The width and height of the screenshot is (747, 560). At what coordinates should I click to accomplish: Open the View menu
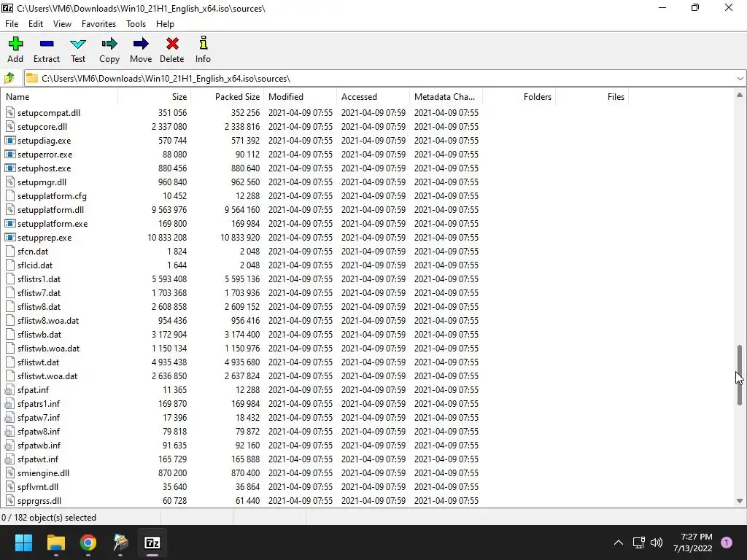click(62, 24)
